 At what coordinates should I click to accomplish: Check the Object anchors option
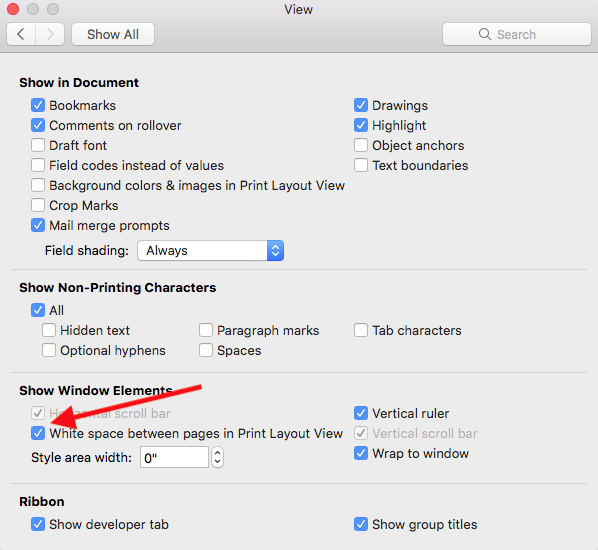pyautogui.click(x=361, y=145)
